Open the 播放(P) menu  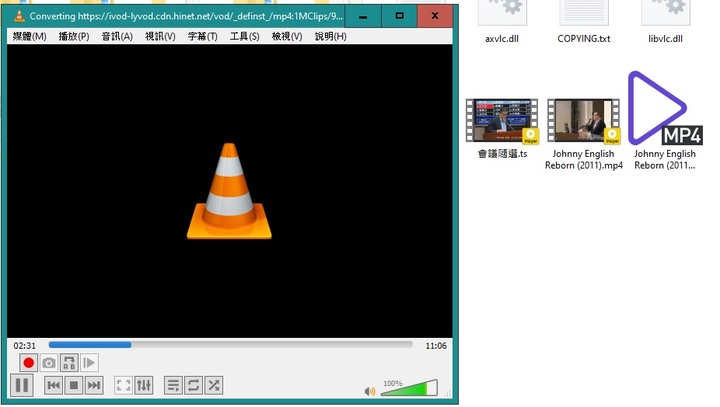pos(74,36)
